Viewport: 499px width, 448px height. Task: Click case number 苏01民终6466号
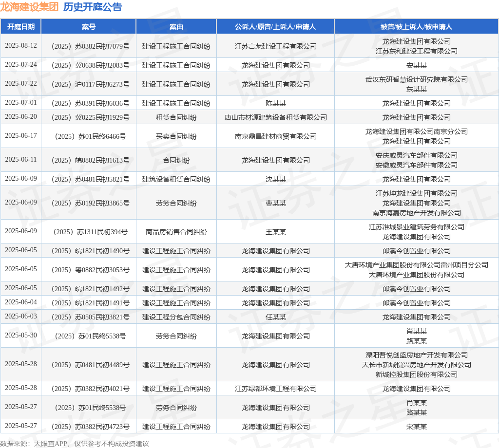90,137
